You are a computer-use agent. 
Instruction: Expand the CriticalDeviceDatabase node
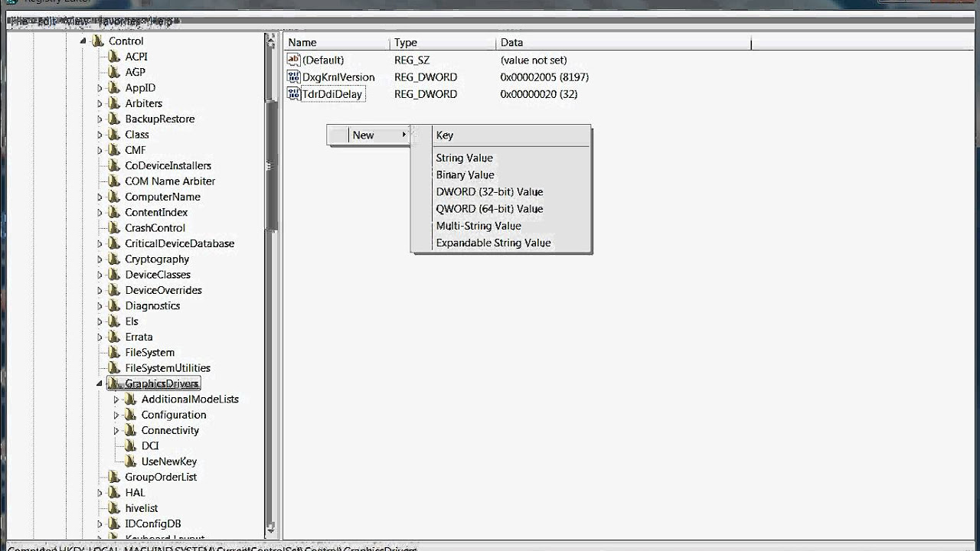click(100, 243)
